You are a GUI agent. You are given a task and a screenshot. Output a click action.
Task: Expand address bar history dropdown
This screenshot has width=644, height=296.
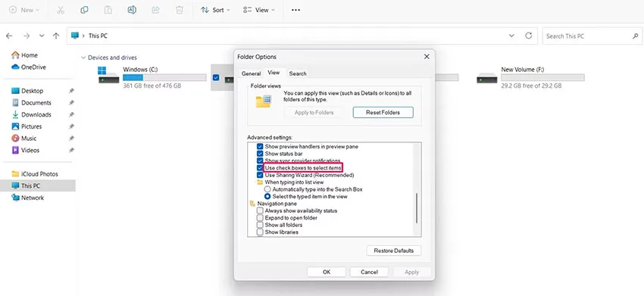tap(511, 36)
